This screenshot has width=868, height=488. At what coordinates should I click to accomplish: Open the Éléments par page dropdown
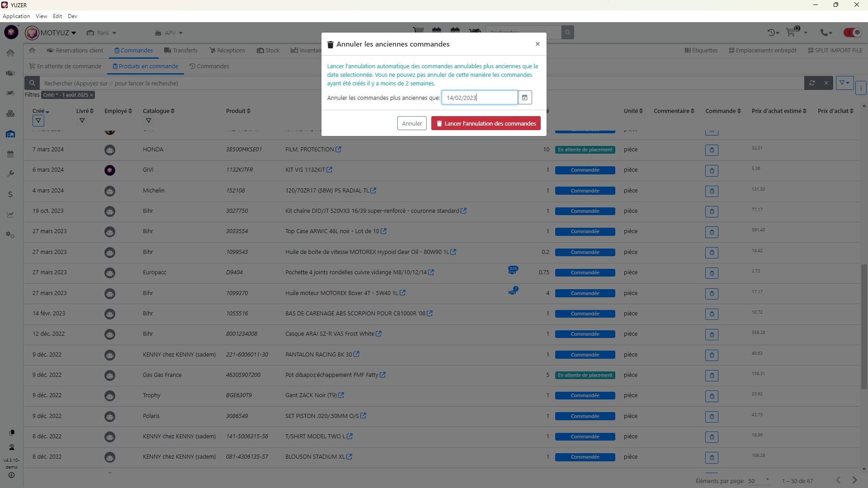[x=758, y=481]
